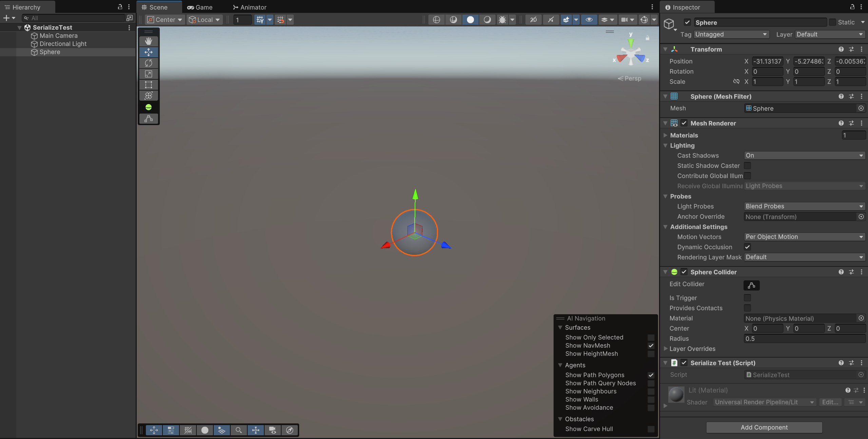
Task: Click the Add Component button
Action: point(764,427)
